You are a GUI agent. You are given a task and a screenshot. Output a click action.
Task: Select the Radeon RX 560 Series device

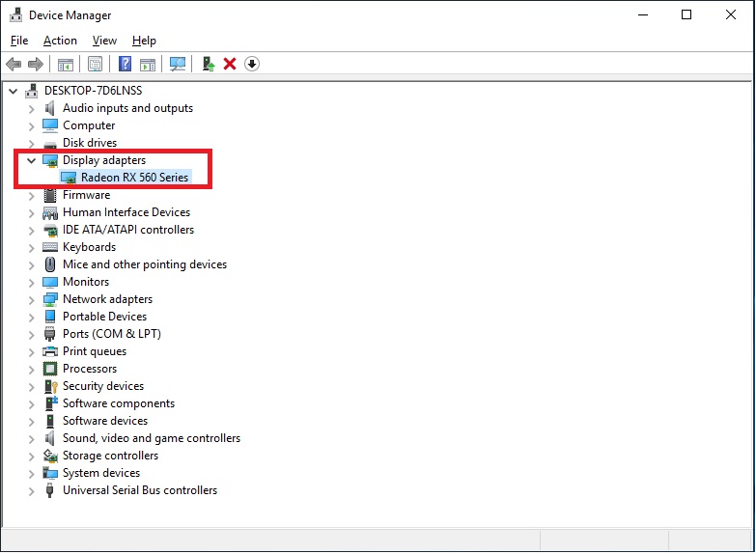click(134, 178)
